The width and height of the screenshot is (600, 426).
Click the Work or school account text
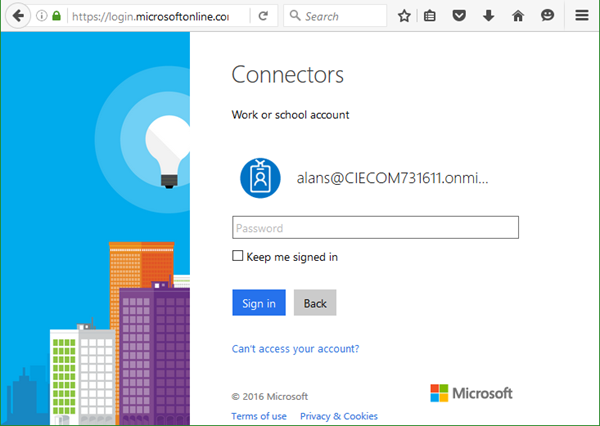(x=290, y=115)
